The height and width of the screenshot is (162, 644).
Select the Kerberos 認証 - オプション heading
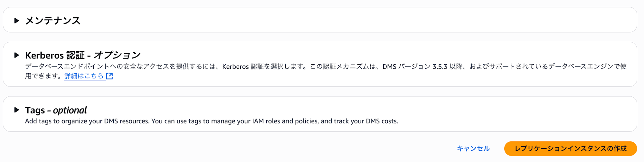click(83, 55)
